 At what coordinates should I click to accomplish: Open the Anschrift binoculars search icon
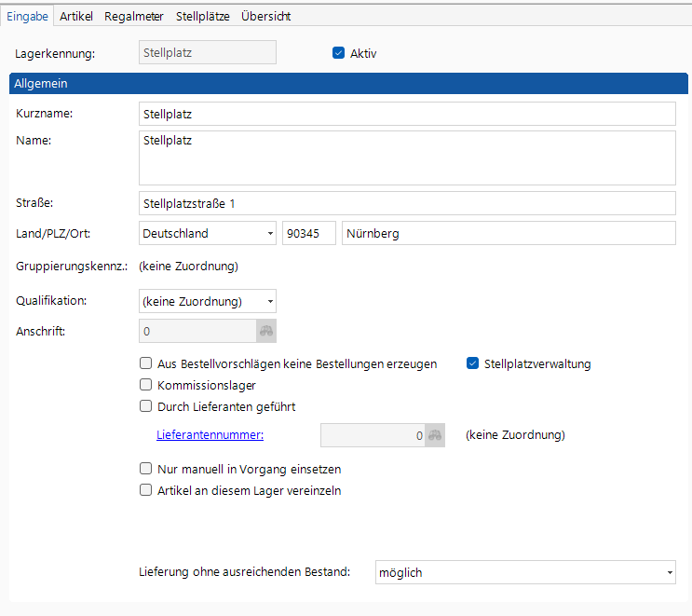pyautogui.click(x=266, y=331)
